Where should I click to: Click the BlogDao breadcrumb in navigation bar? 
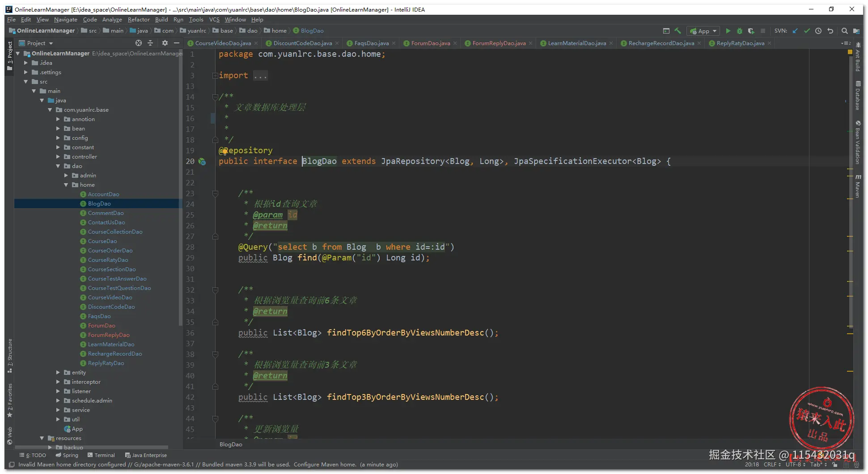pos(309,31)
